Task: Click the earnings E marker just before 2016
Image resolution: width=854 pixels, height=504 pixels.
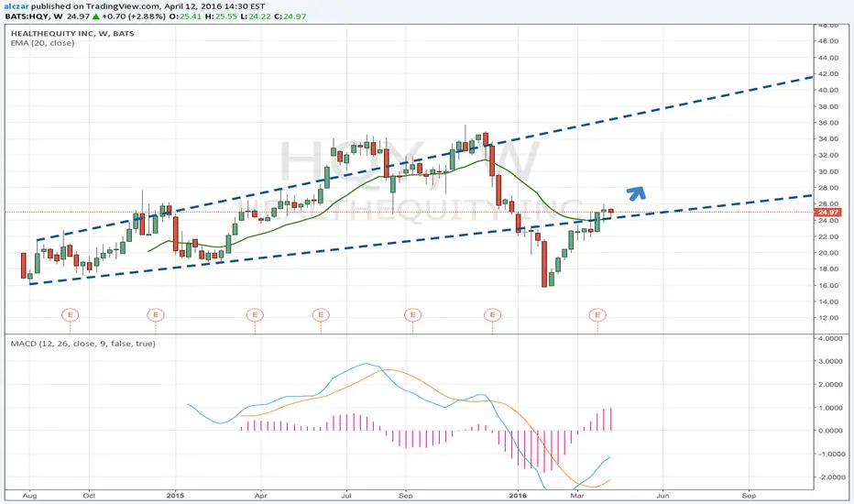Action: (x=492, y=314)
